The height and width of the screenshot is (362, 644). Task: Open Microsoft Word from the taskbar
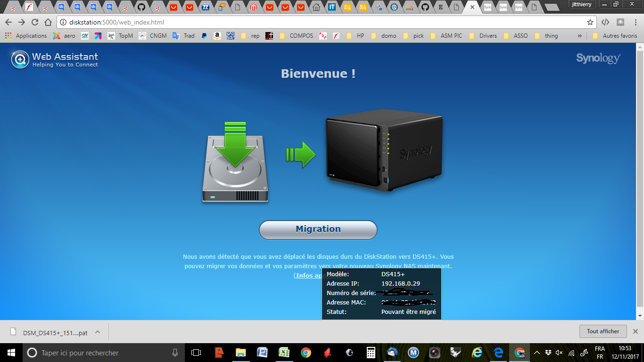pyautogui.click(x=262, y=353)
